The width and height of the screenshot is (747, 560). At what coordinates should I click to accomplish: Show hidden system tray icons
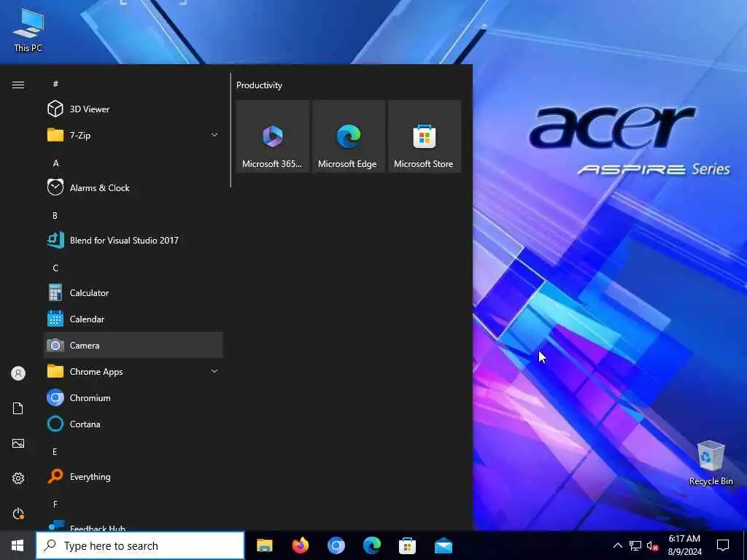pos(617,545)
